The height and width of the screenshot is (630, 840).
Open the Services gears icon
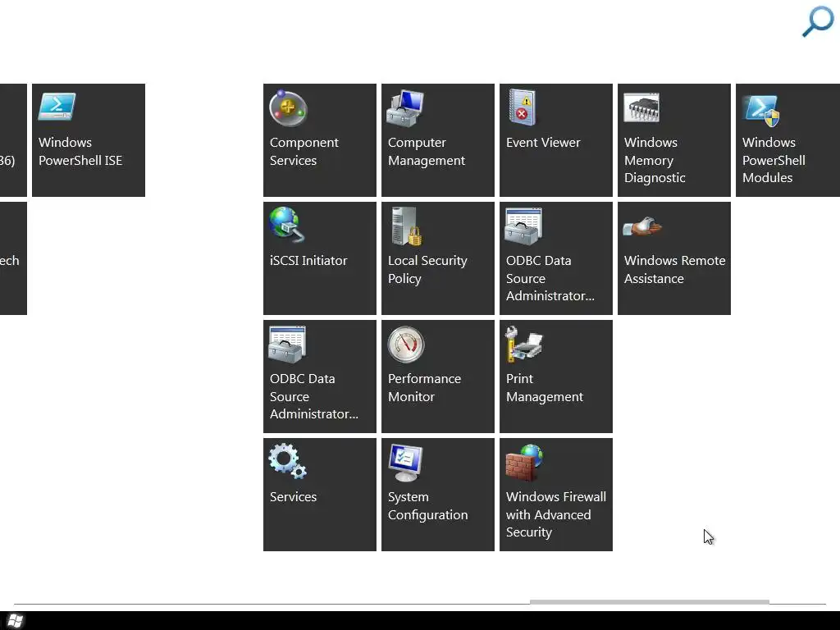[x=288, y=461]
